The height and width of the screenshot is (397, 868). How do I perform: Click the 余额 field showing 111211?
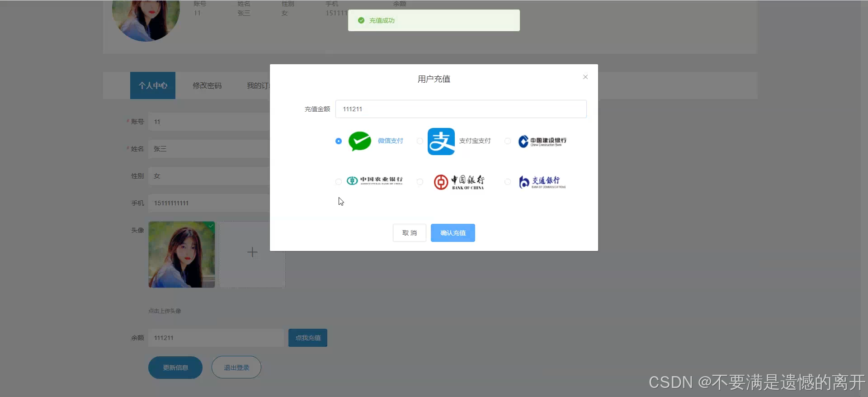tap(216, 338)
